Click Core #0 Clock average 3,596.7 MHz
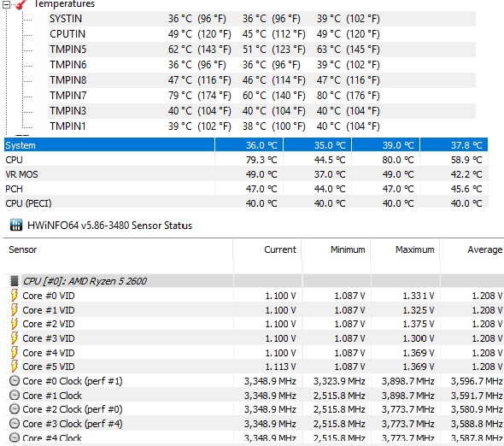 click(x=477, y=381)
